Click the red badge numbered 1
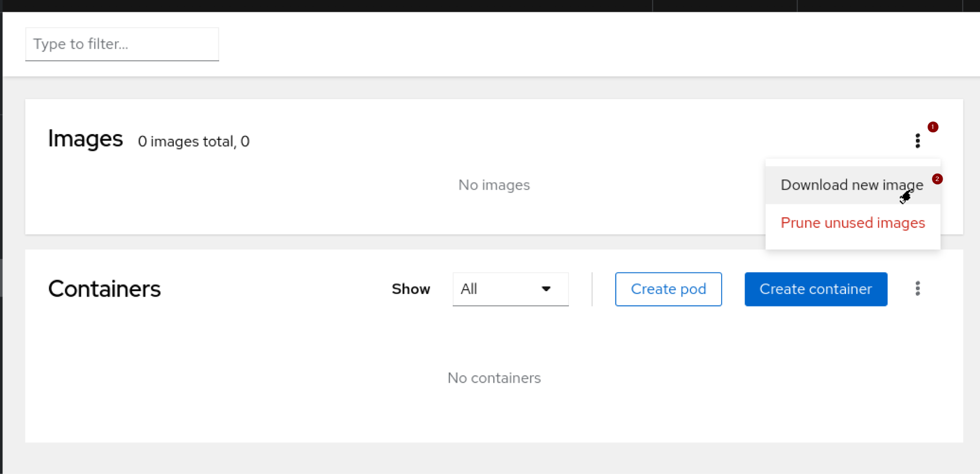 [x=933, y=127]
